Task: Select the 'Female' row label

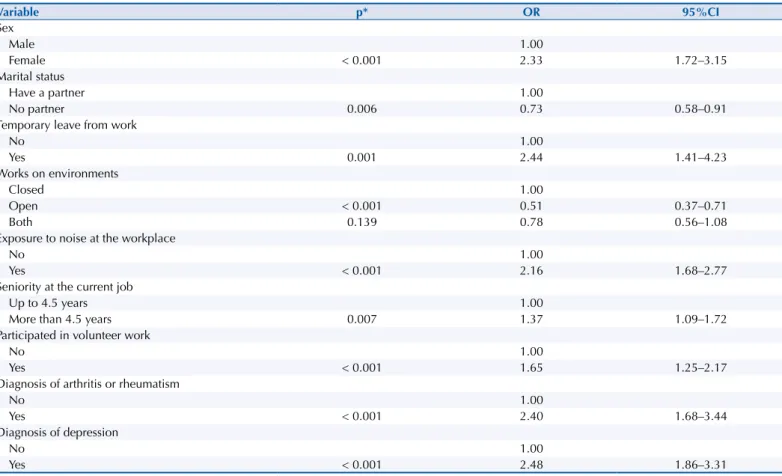Action: [x=27, y=60]
